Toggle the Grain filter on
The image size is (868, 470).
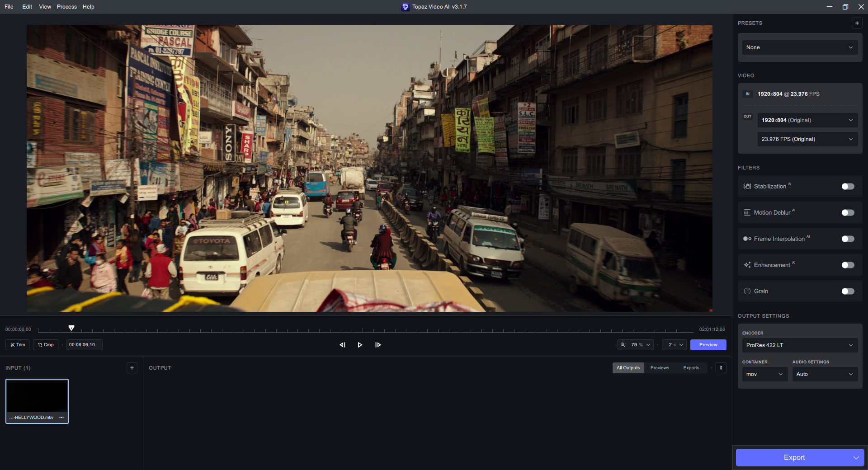pyautogui.click(x=848, y=291)
